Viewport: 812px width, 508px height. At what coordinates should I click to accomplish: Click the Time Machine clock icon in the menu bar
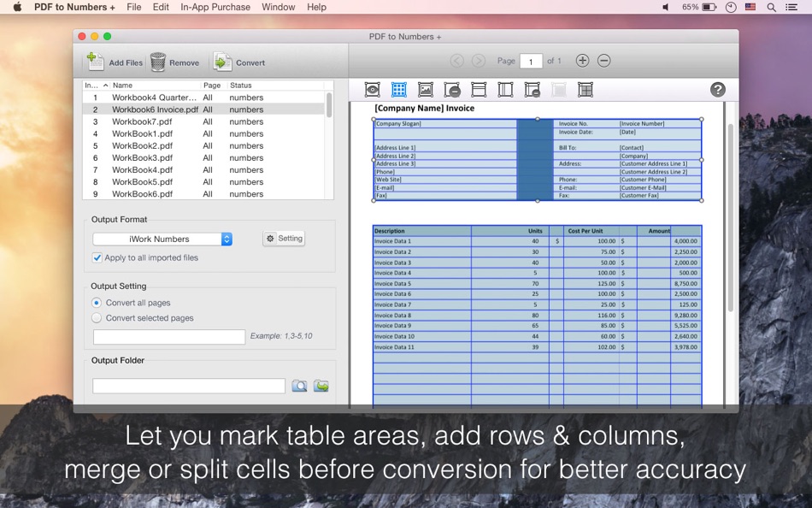tap(731, 7)
